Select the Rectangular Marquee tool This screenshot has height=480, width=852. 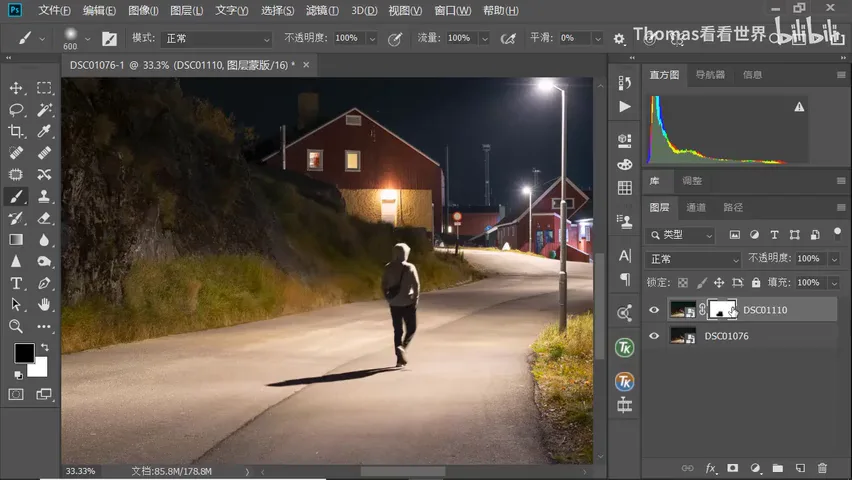click(x=44, y=88)
